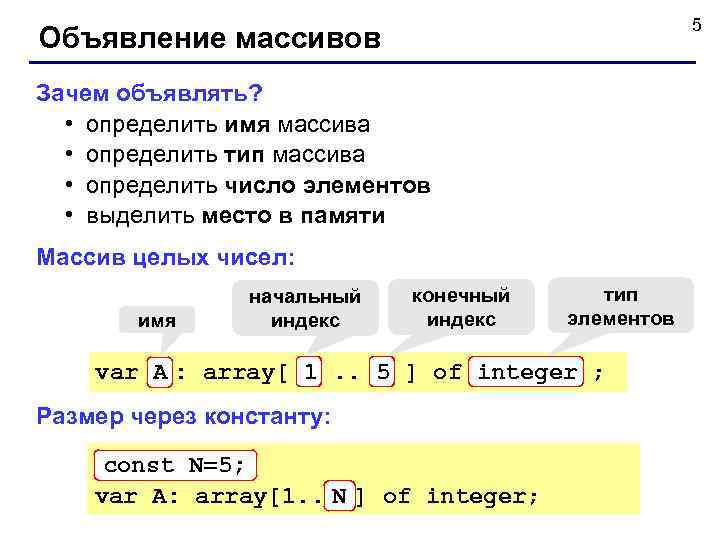Click 'array[1..' in the last code line
Screen dimensions: 720x540
pyautogui.click(x=259, y=497)
